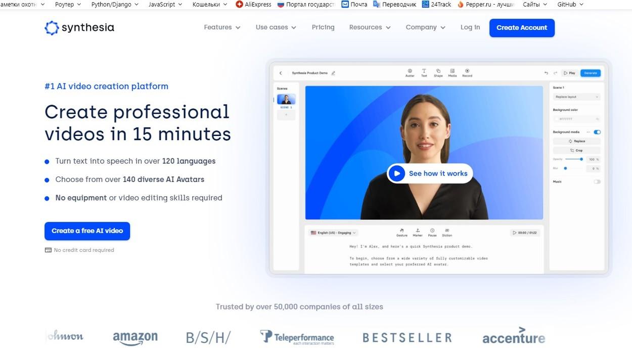
Task: Select the Record tool in the editor
Action: [467, 73]
